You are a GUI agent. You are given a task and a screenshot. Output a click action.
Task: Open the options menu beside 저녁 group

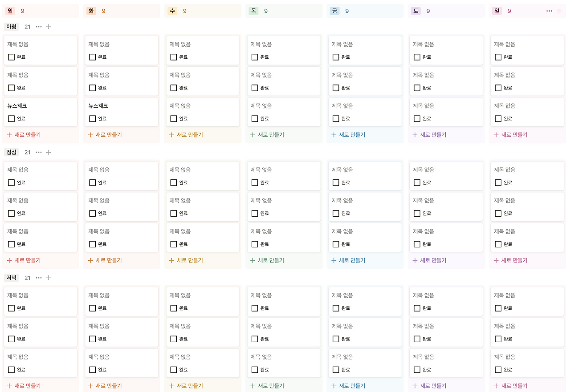[38, 278]
